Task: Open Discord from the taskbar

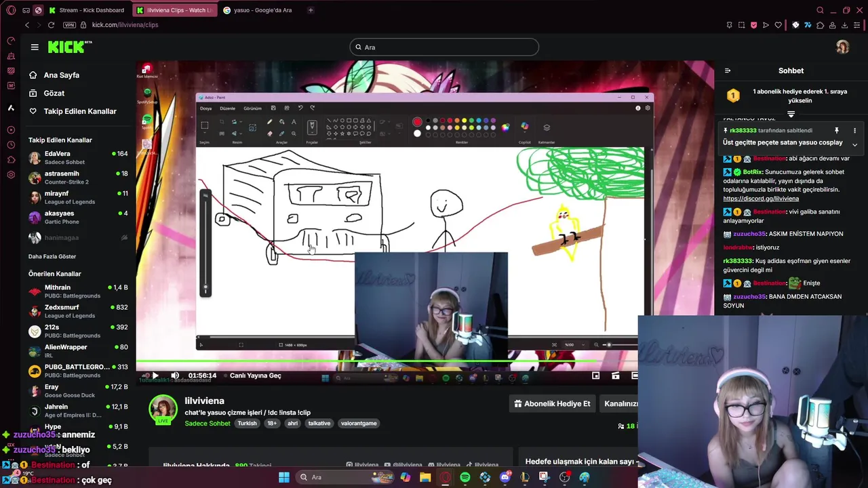Action: pyautogui.click(x=505, y=477)
